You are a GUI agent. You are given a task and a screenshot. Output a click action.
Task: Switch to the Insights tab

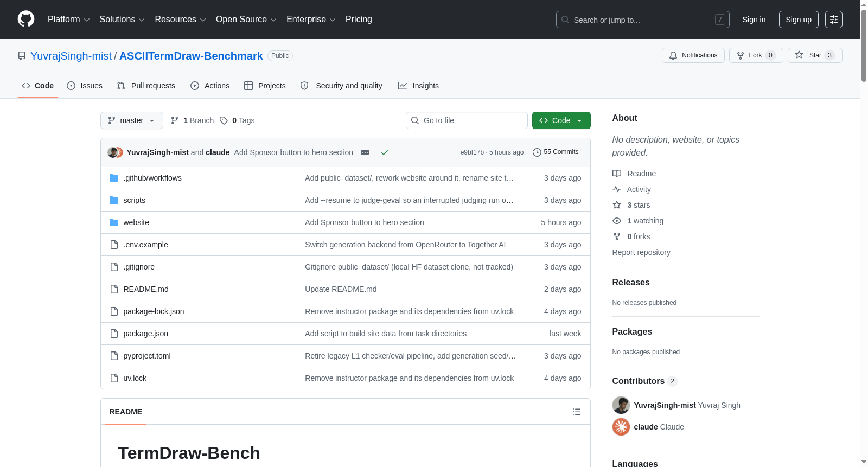click(418, 86)
